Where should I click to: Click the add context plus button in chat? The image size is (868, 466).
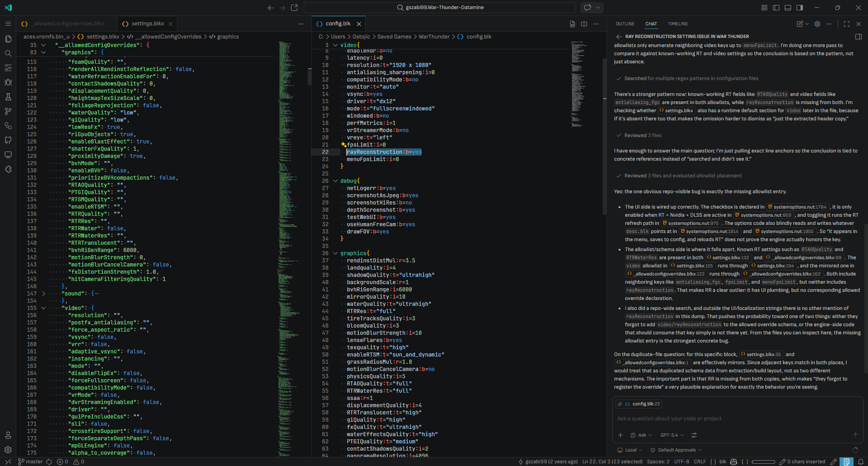620,435
